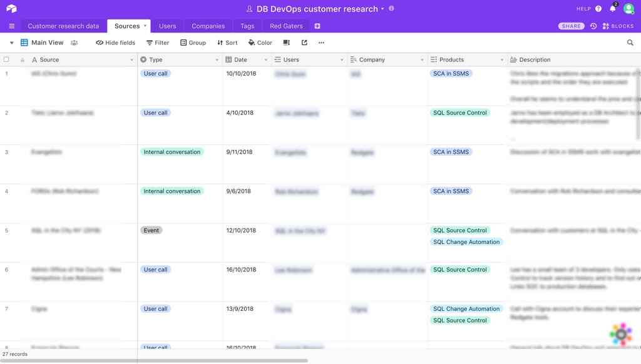The image size is (641, 364).
Task: Click the horizontal scrollbar at bottom
Action: [156, 360]
